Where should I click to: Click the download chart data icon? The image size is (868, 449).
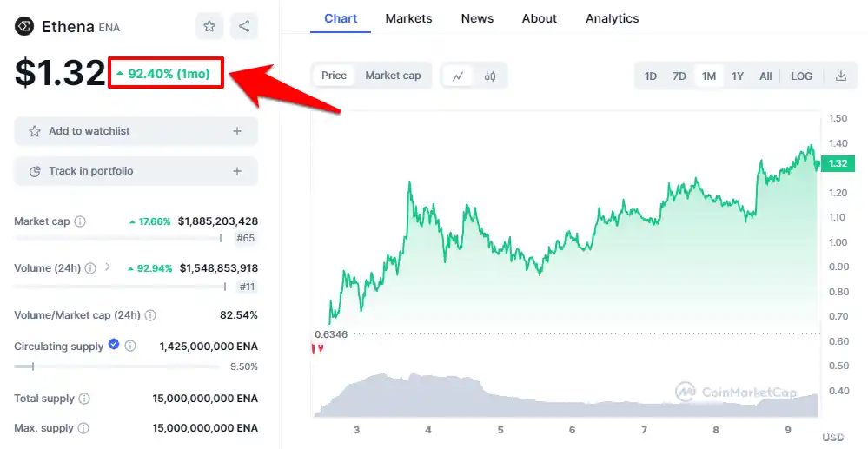(x=841, y=76)
